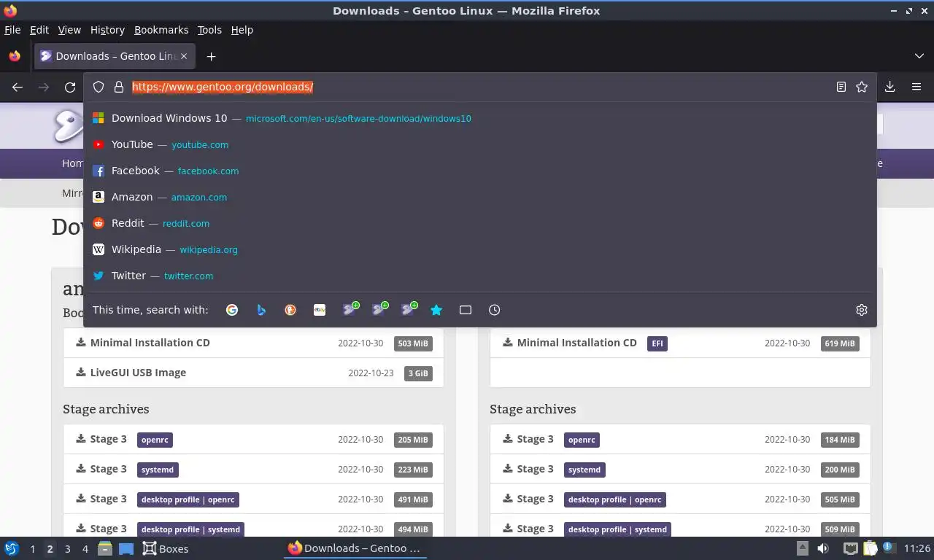This screenshot has height=560, width=934.
Task: Choose YouTube suggestion
Action: pos(480,144)
